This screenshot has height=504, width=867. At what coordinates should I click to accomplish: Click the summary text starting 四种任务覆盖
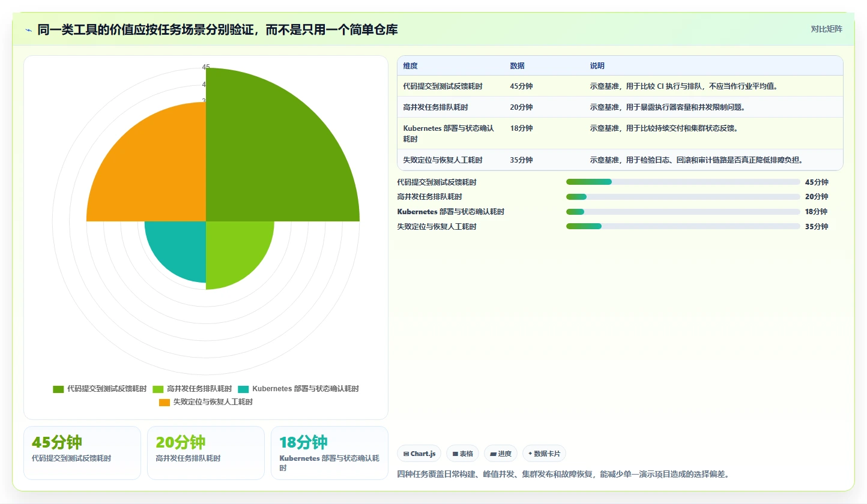[563, 474]
